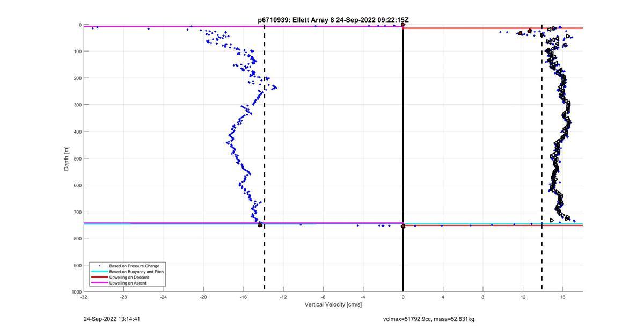Click the x-axis tick label '12'
Image resolution: width=644 pixels, height=328 pixels.
click(523, 297)
